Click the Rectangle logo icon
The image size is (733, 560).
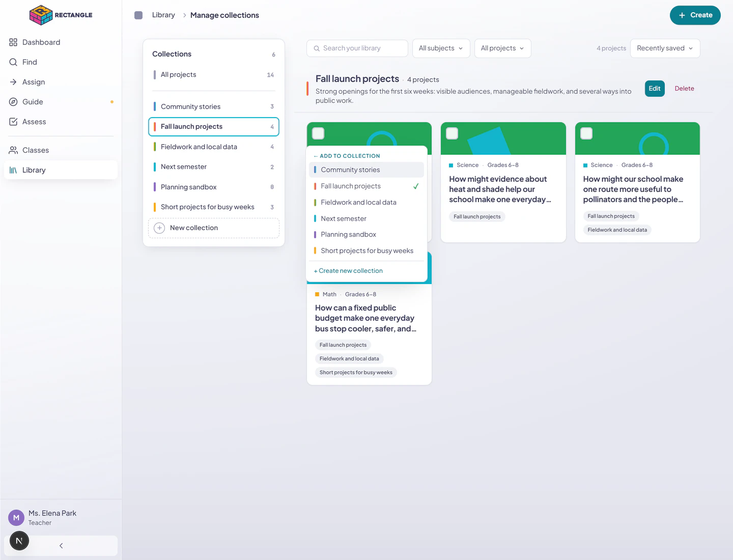point(41,15)
